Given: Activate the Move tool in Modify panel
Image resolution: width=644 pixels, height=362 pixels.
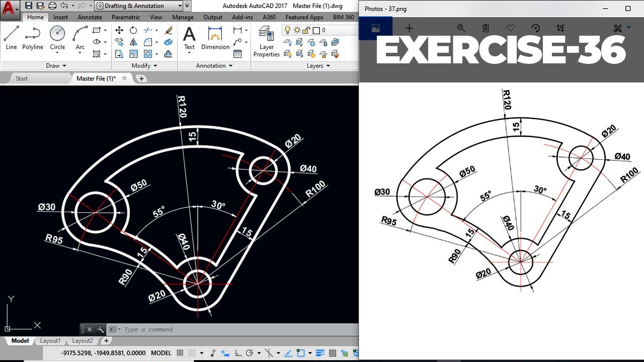Looking at the screenshot, I should click(119, 31).
